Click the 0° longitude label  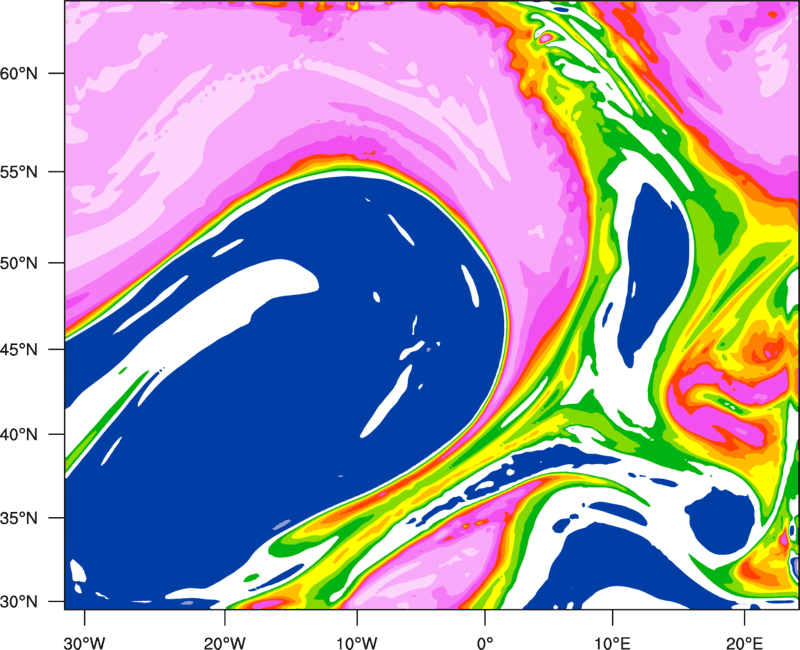[x=485, y=643]
